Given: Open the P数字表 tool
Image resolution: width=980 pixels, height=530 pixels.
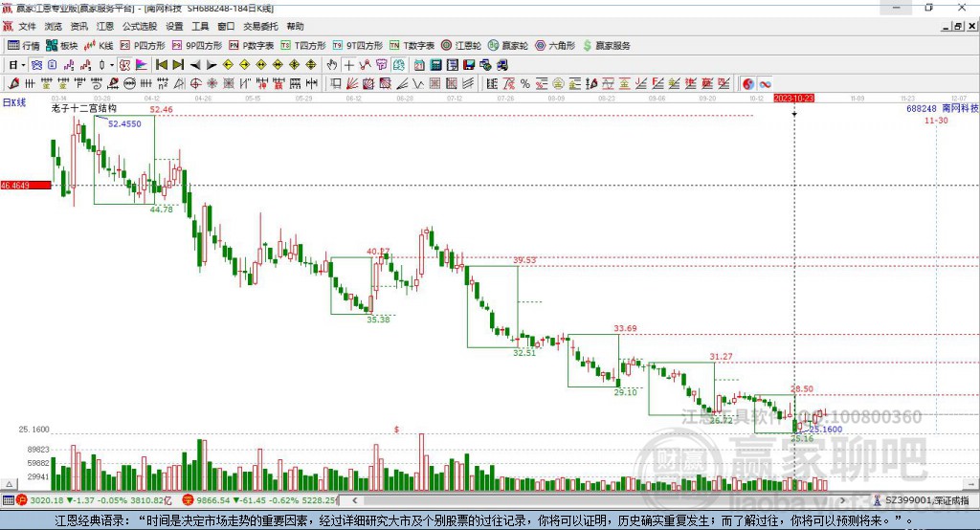Looking at the screenshot, I should pyautogui.click(x=252, y=46).
